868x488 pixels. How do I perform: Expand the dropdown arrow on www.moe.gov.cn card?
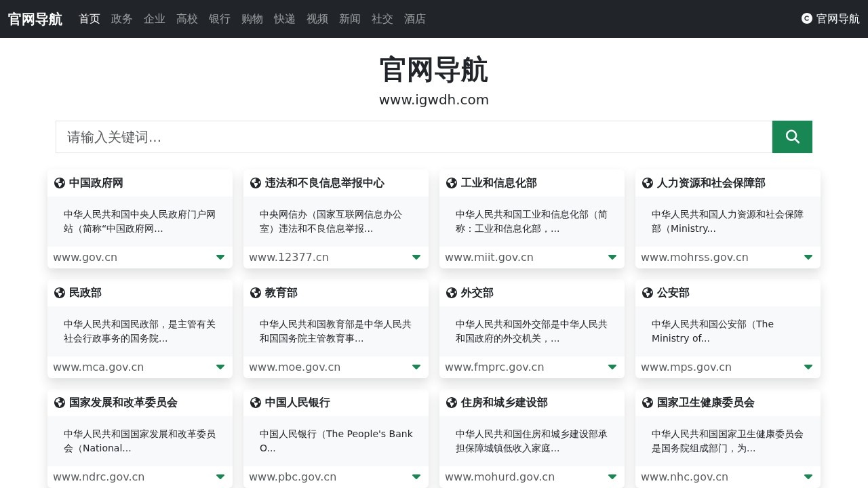tap(416, 367)
